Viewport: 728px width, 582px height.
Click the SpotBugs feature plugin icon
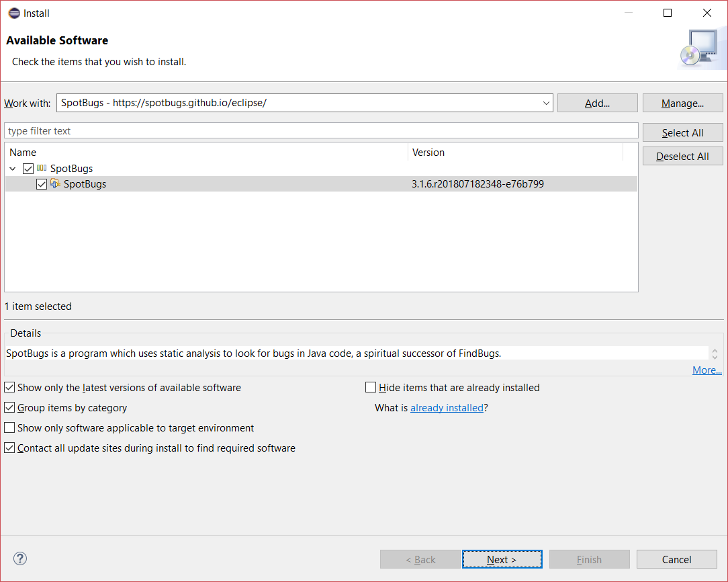click(x=55, y=184)
